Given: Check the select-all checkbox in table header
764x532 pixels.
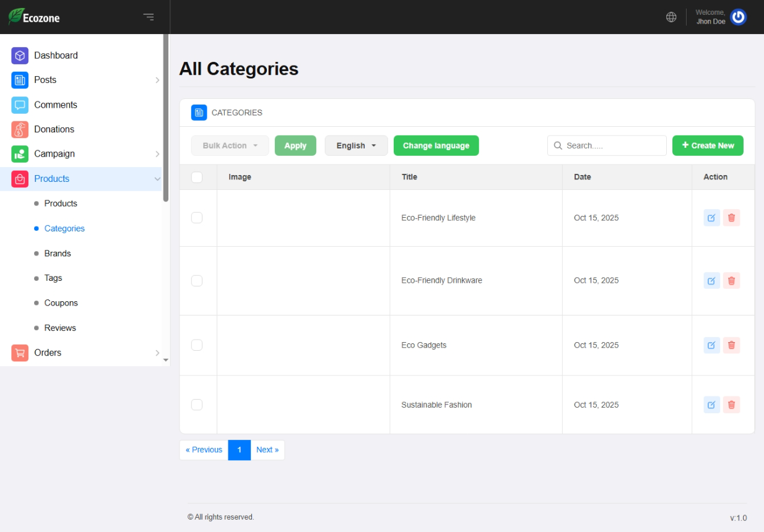Looking at the screenshot, I should click(x=197, y=178).
